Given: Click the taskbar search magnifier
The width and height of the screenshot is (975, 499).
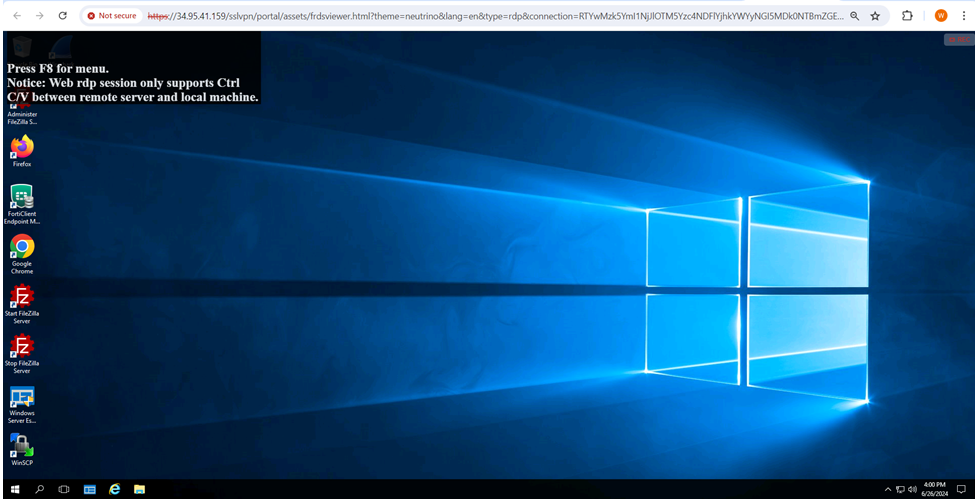Looking at the screenshot, I should coord(40,489).
